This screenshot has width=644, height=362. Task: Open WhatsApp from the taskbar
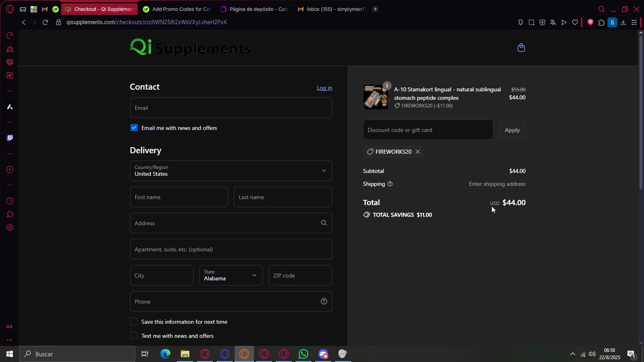point(304,354)
